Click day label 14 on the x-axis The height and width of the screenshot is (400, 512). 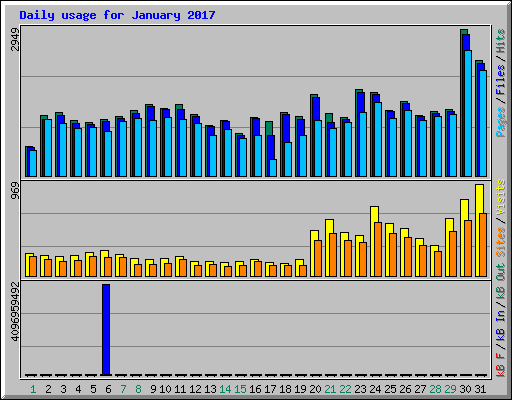225,389
